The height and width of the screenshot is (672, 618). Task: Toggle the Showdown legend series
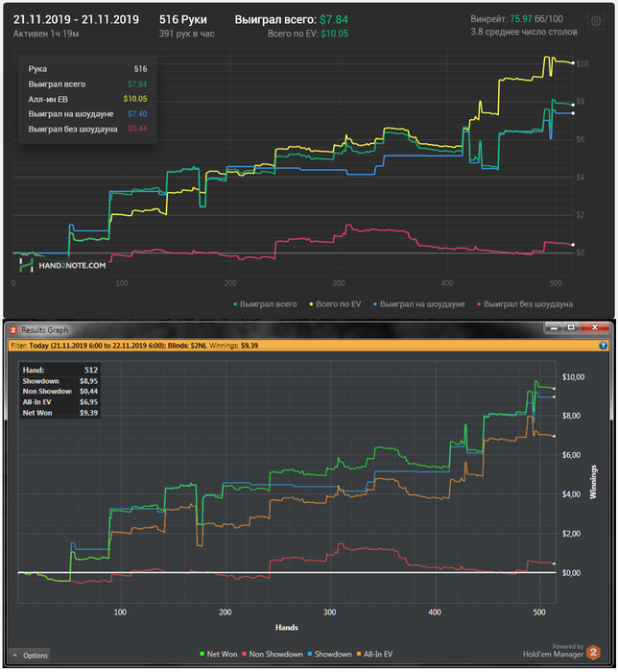point(329,654)
